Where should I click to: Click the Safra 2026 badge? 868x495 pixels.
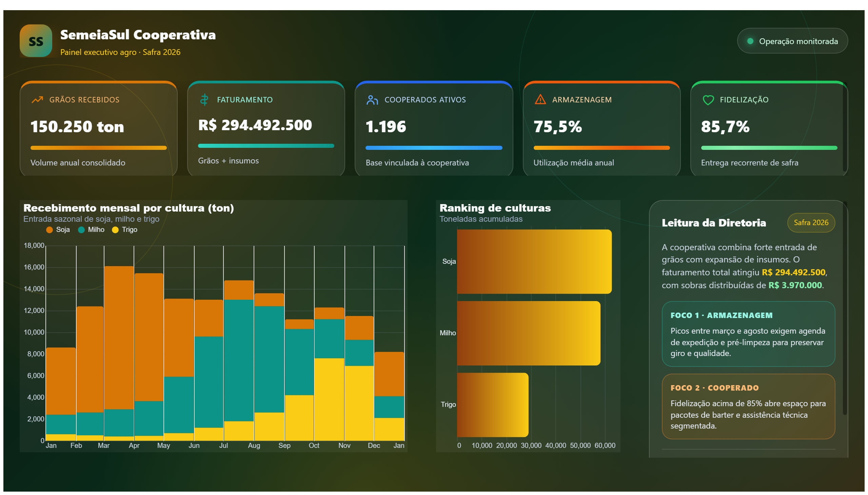pyautogui.click(x=811, y=222)
